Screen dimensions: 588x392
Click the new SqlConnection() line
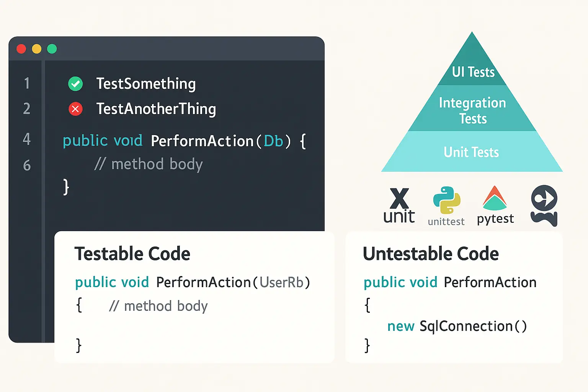tap(457, 326)
